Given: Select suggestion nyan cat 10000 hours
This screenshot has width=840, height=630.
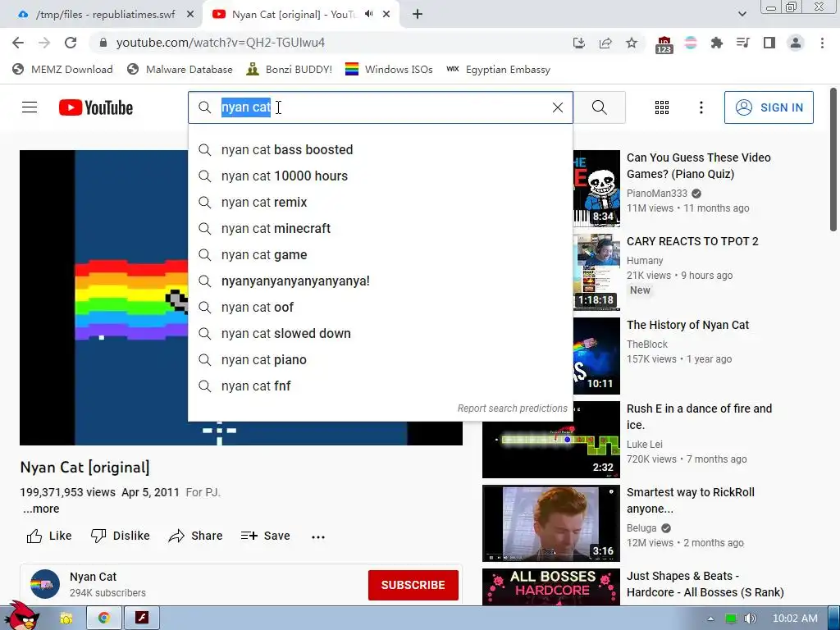Looking at the screenshot, I should click(x=381, y=176).
